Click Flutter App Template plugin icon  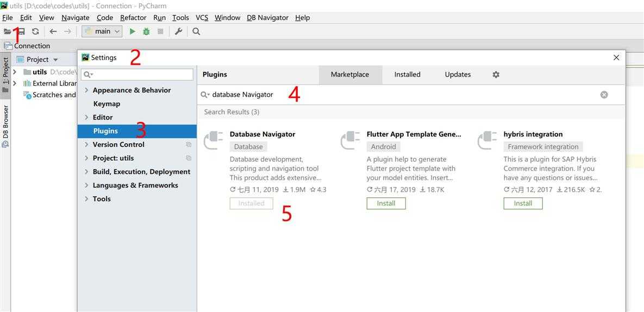351,140
